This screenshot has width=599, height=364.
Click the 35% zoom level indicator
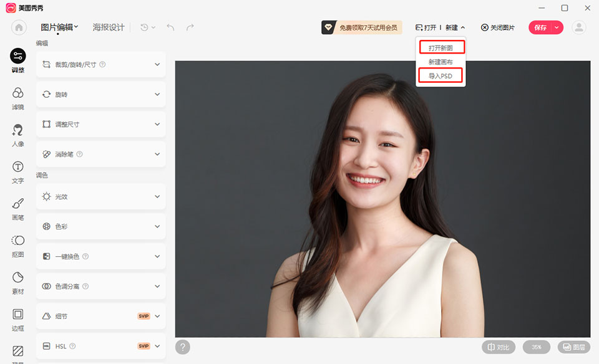[x=536, y=347]
